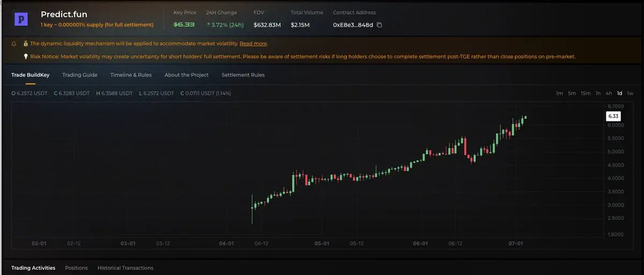
Task: Select the Trade BuildKey tab
Action: [x=30, y=75]
